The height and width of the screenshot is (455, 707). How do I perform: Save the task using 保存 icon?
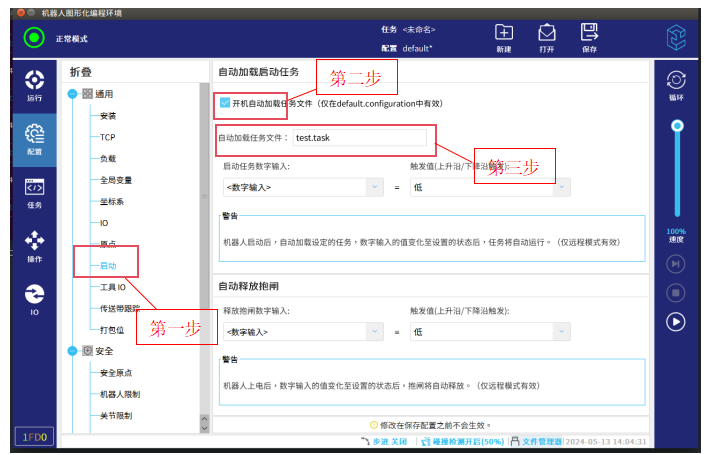coord(590,38)
